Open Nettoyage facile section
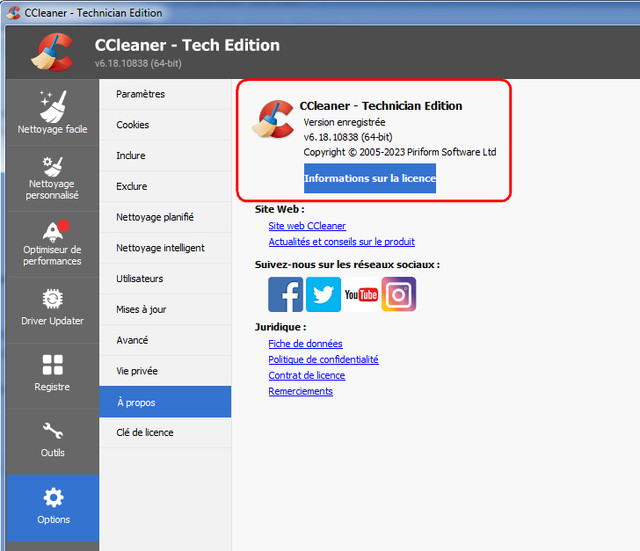640x551 pixels. [53, 112]
